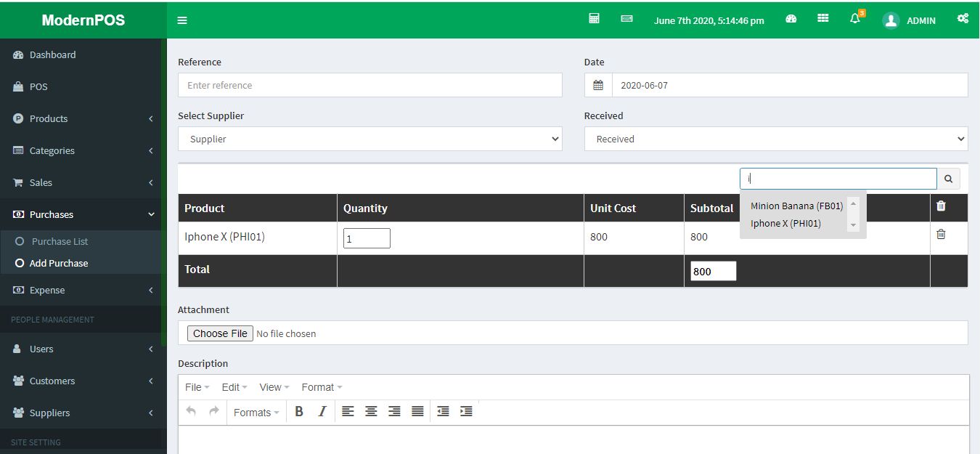Screen dimensions: 980x454
Task: Open the Received status dropdown
Action: 776,139
